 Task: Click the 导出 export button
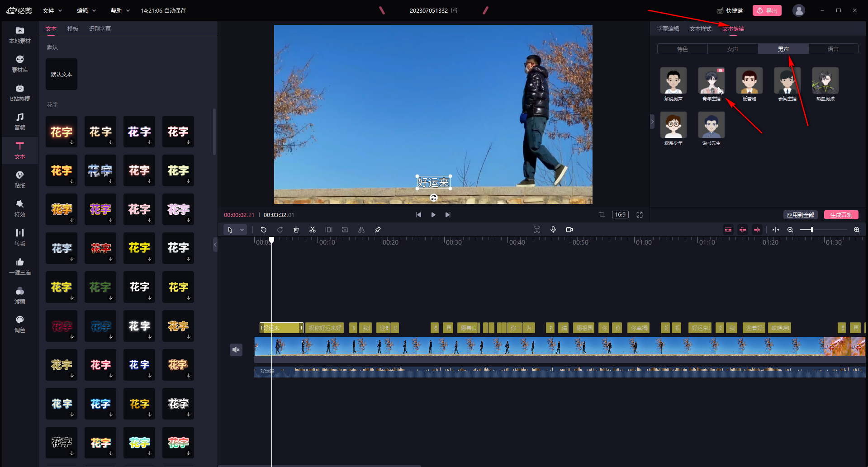point(767,10)
